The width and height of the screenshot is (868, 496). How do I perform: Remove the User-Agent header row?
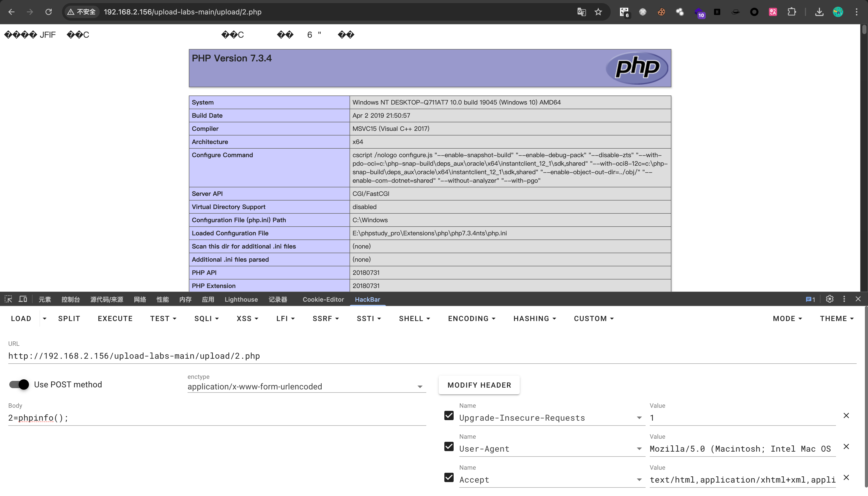(846, 447)
